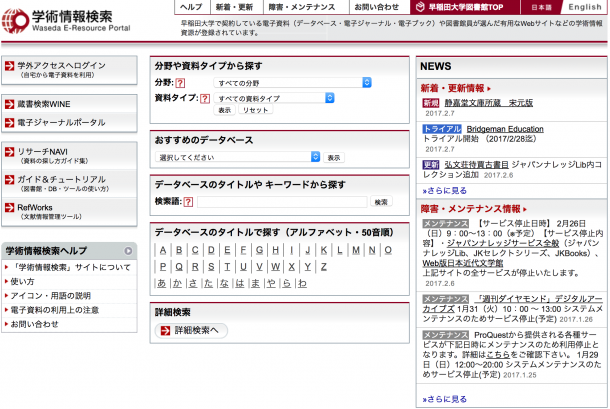Browse databases starting with letter M
This screenshot has height=409, width=610.
(356, 250)
